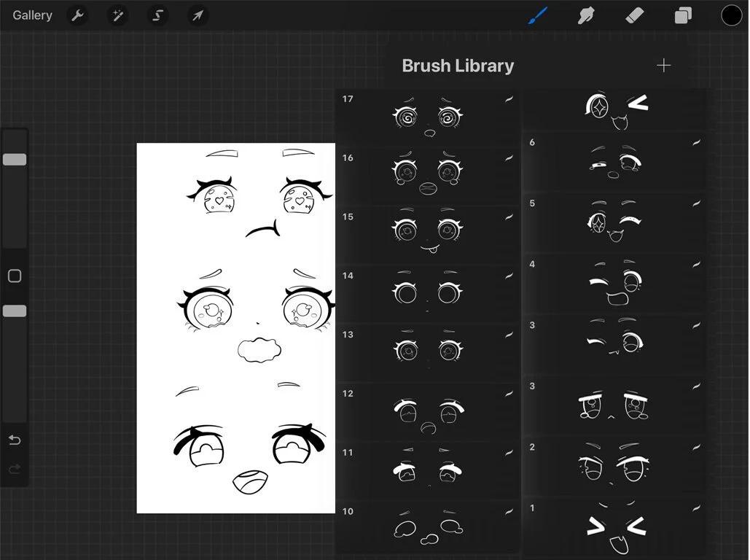Select brush 14 with empty round eyes
The image size is (750, 560).
[x=427, y=295]
